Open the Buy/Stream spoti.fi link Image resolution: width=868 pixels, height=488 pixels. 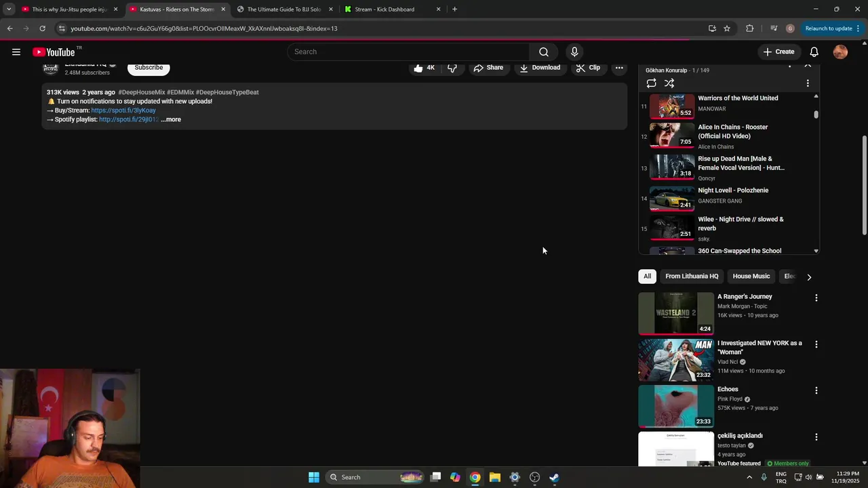[x=123, y=110]
